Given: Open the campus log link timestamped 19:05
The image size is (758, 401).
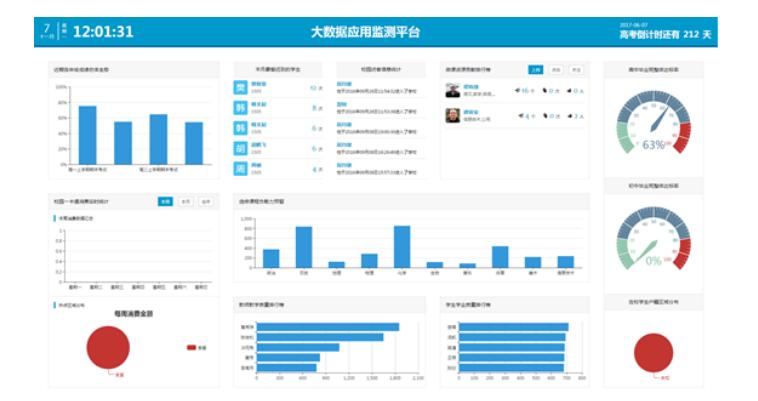Looking at the screenshot, I should pos(344,125).
